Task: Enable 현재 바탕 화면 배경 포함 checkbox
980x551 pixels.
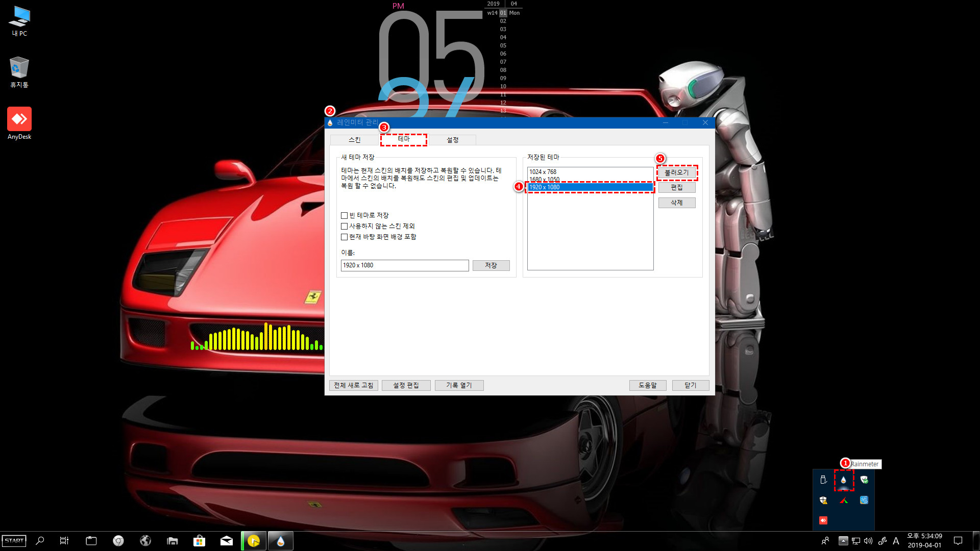Action: point(345,237)
